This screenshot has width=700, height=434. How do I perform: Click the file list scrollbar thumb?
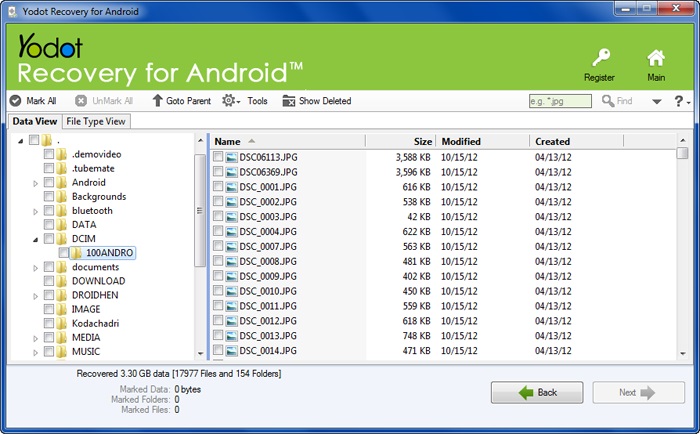pyautogui.click(x=682, y=153)
